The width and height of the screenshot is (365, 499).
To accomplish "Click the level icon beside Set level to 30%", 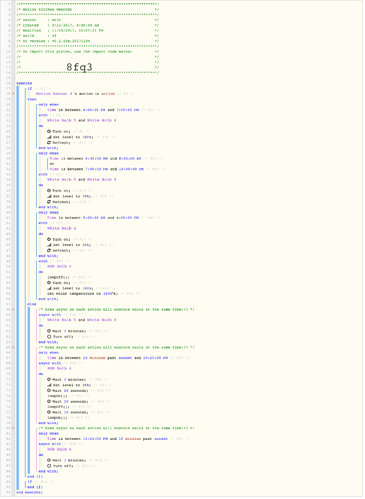I will (49, 385).
